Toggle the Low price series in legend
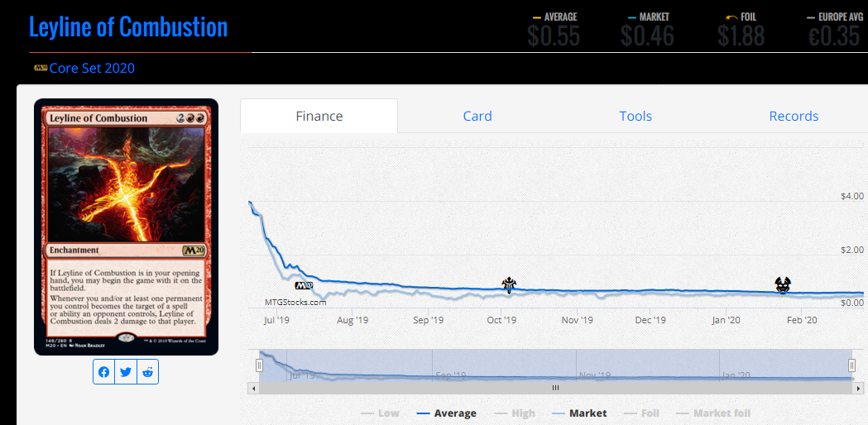This screenshot has height=425, width=868. pos(379,413)
